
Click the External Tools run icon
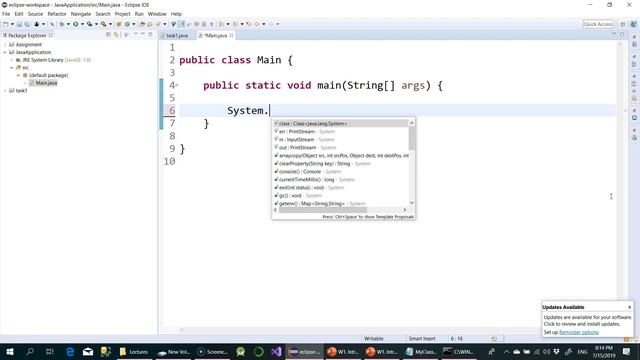(104, 24)
